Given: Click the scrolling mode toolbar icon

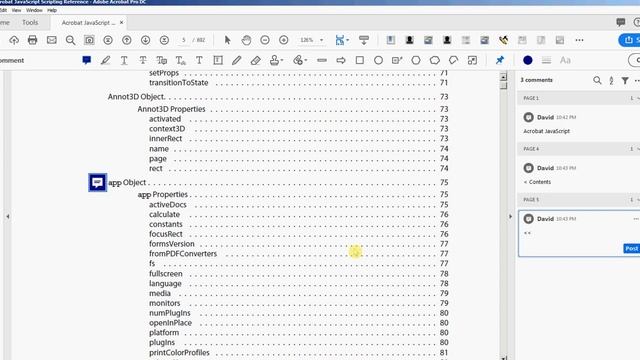Looking at the screenshot, I should pos(364,40).
